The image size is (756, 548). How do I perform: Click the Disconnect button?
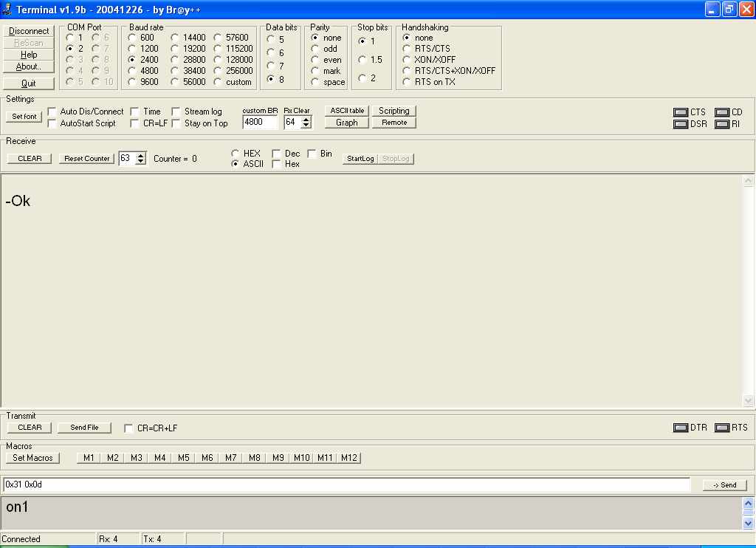pyautogui.click(x=29, y=31)
